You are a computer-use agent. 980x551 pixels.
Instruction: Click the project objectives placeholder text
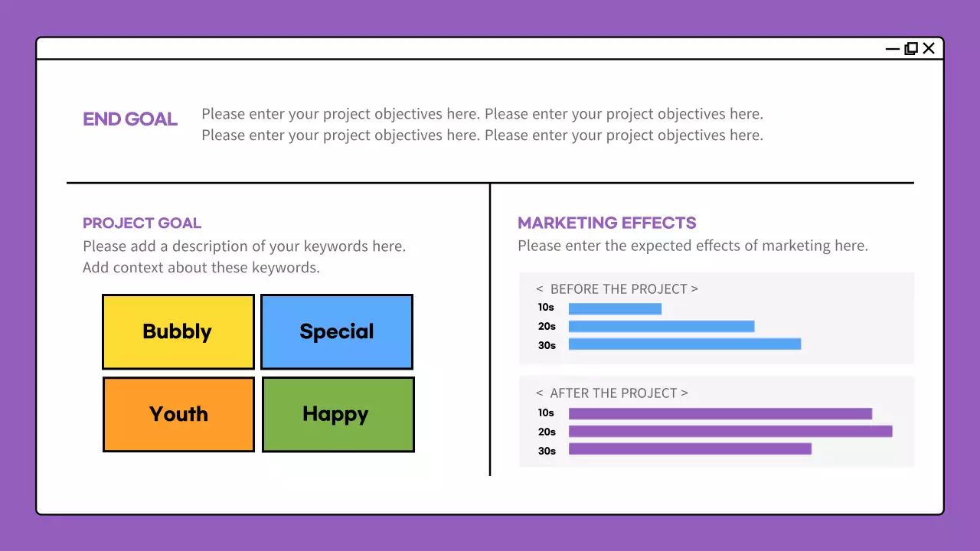(482, 125)
